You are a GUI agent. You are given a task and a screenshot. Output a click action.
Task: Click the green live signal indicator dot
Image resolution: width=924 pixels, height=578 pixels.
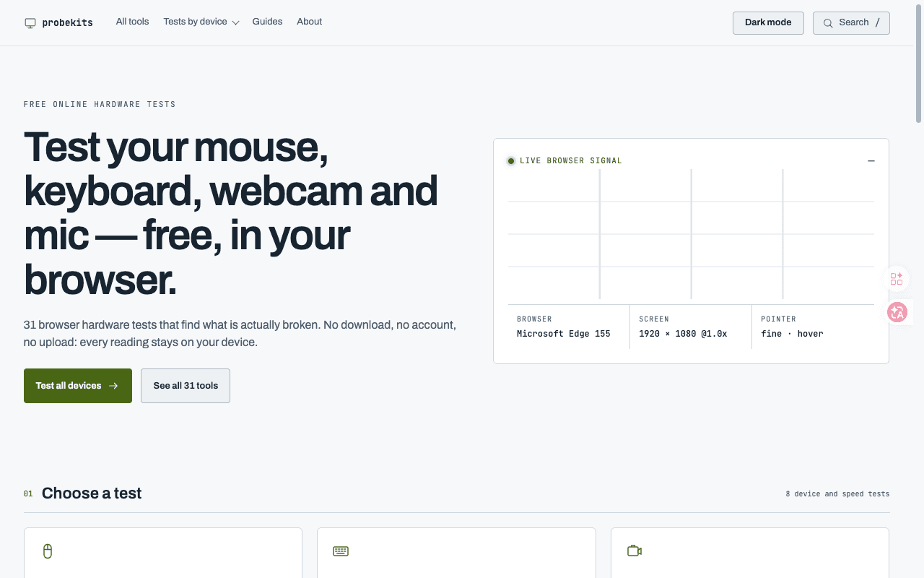511,161
